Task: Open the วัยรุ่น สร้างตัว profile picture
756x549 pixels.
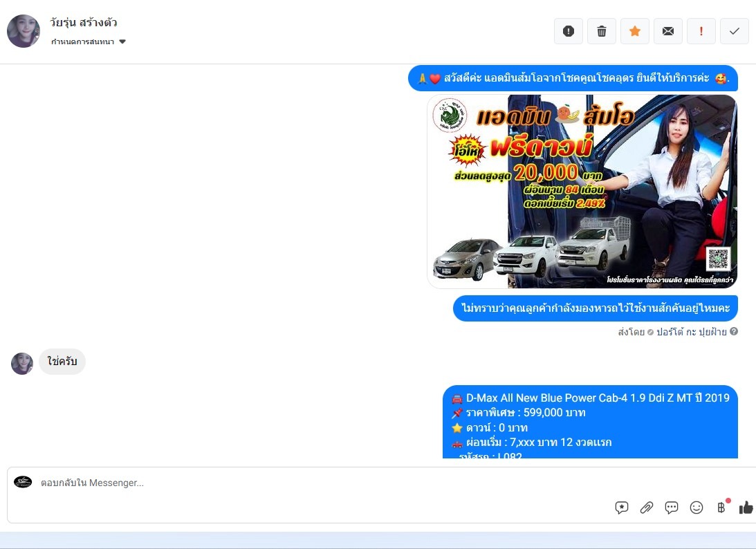Action: tap(24, 31)
